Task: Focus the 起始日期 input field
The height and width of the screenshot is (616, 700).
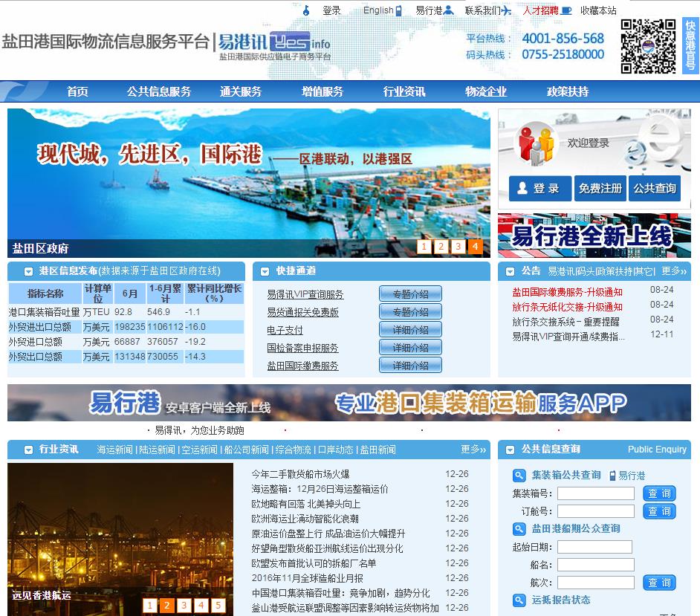Action: click(x=594, y=547)
